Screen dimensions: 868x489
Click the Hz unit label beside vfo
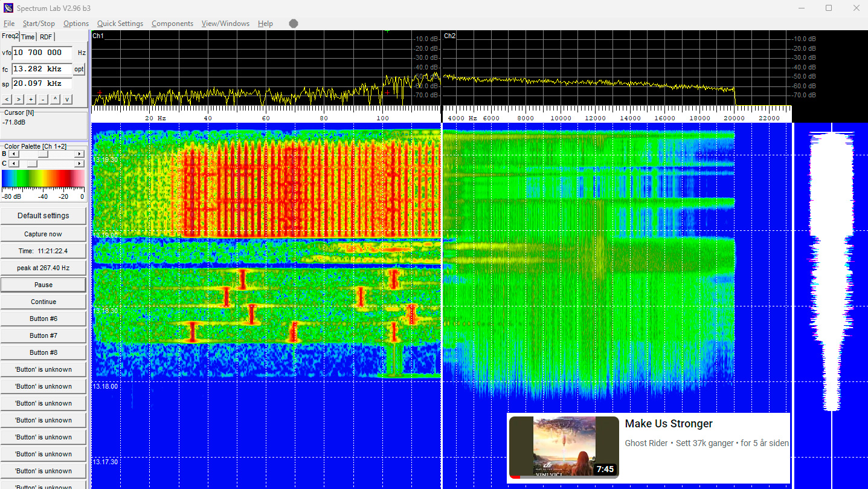tap(82, 53)
